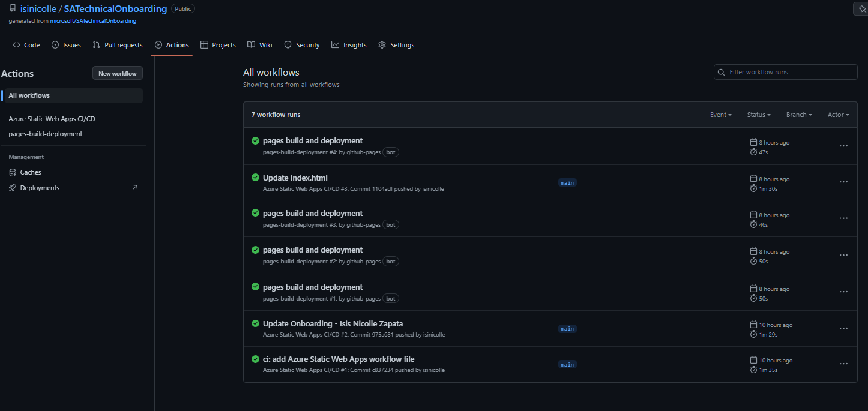Click the pin icon at top right corner
Image resolution: width=868 pixels, height=411 pixels.
point(862,9)
